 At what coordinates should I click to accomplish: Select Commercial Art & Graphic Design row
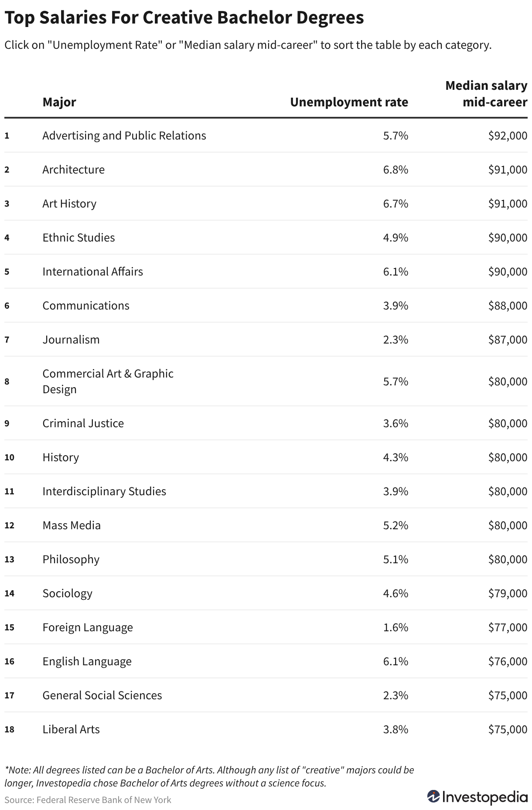pyautogui.click(x=266, y=381)
